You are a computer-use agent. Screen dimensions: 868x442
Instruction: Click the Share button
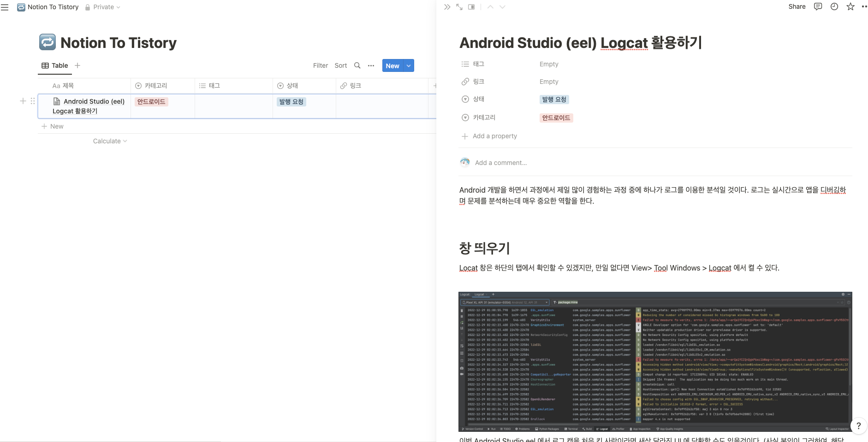coord(797,6)
